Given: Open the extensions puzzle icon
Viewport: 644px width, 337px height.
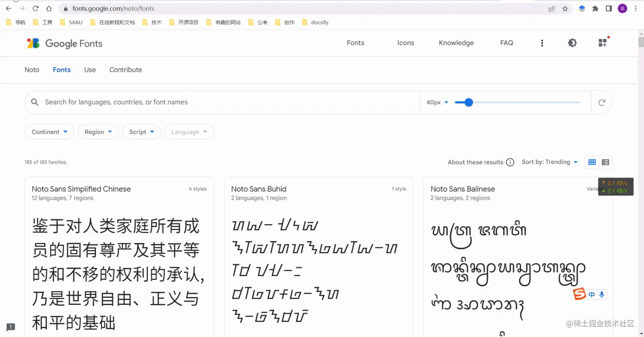Looking at the screenshot, I should (595, 9).
